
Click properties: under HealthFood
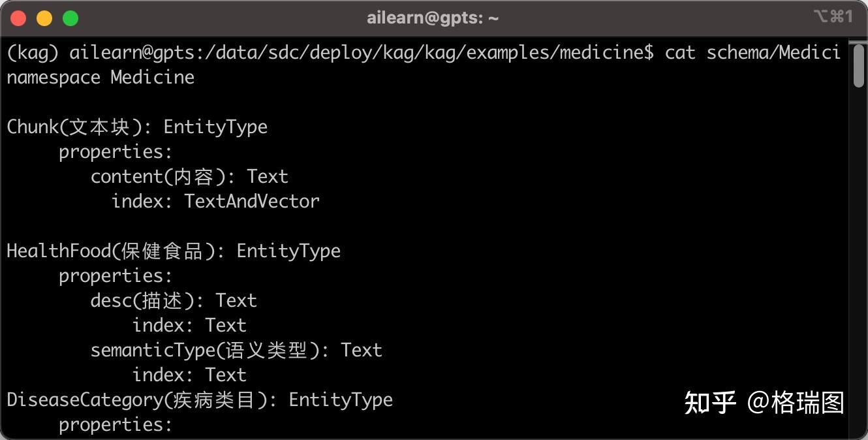point(115,275)
